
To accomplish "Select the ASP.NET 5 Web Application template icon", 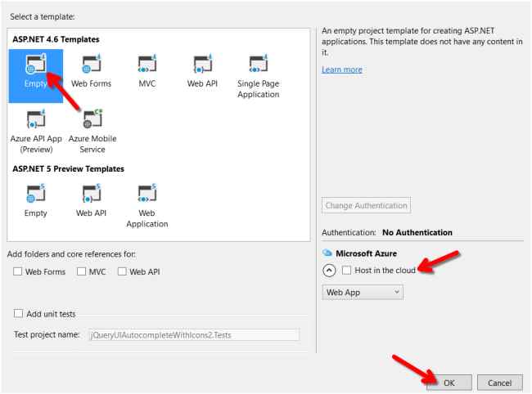I will pos(147,193).
